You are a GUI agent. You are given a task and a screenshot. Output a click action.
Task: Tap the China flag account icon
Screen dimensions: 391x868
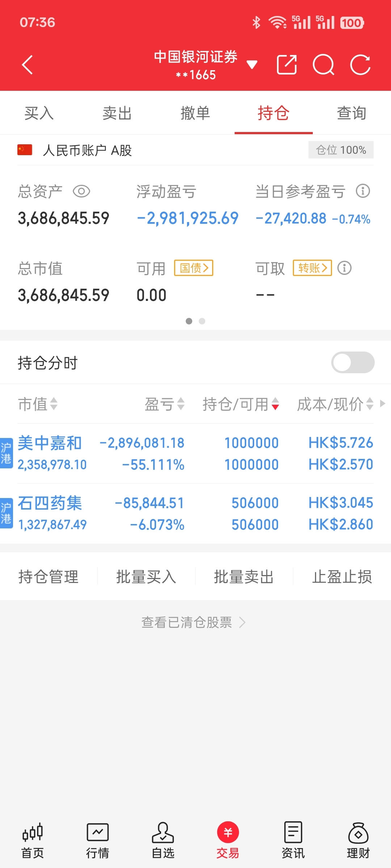(25, 150)
